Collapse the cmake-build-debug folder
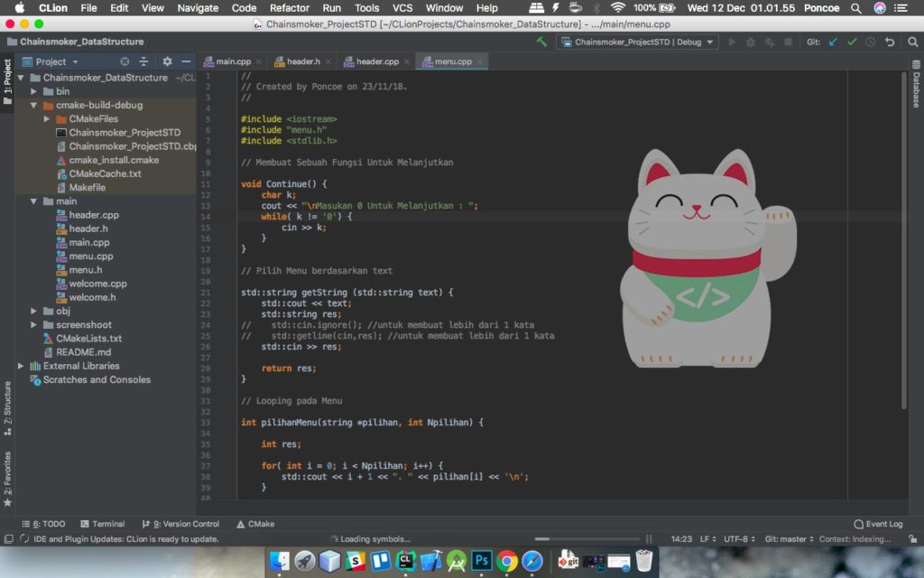 click(34, 105)
